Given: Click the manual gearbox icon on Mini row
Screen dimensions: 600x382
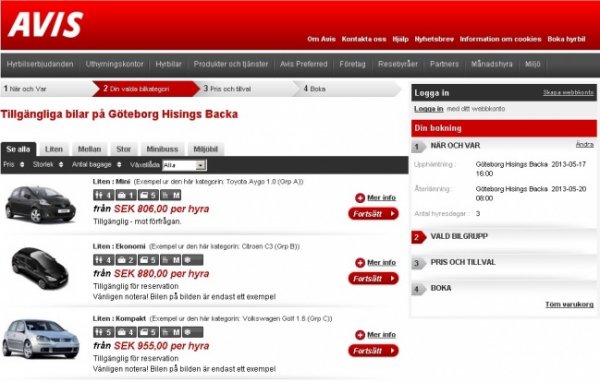Looking at the screenshot, I should [170, 195].
